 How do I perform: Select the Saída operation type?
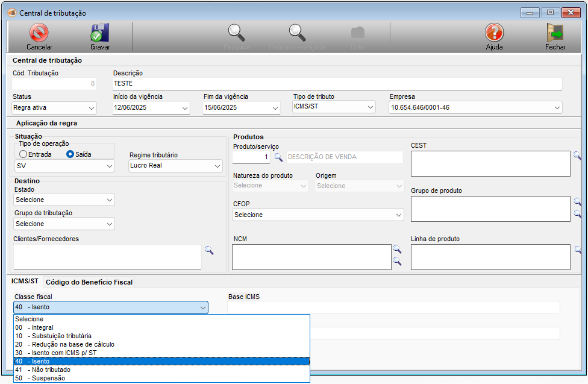pos(70,154)
